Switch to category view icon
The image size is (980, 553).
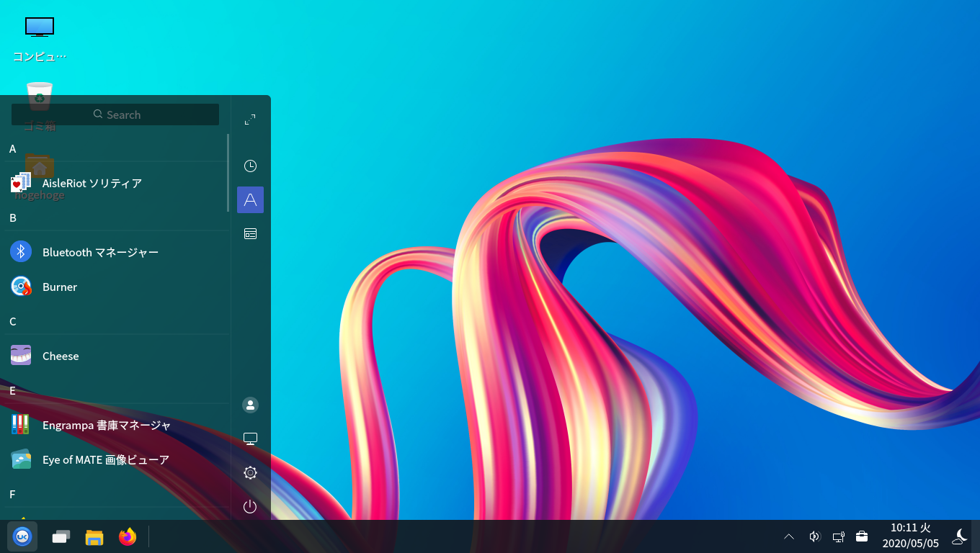250,234
